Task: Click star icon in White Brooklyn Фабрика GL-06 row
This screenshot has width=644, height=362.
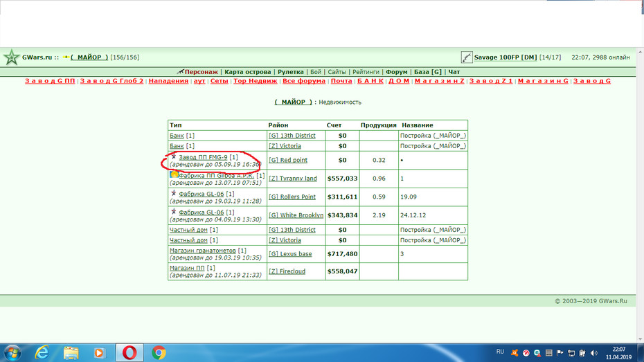Action: [174, 212]
